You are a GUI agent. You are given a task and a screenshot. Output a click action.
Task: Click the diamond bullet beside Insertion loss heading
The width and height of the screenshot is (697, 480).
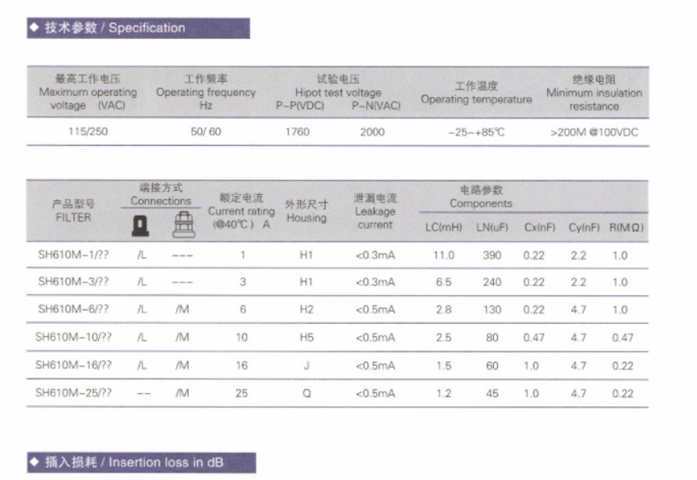tap(35, 463)
